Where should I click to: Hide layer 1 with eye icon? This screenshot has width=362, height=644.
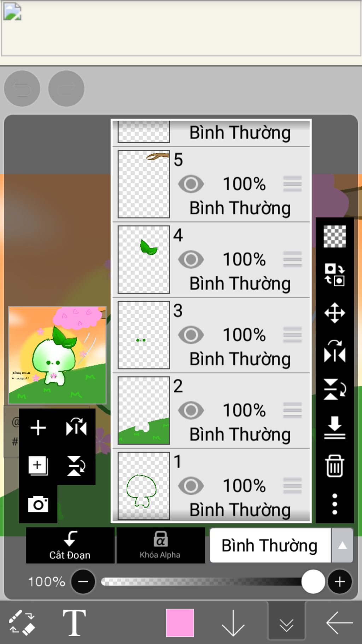[x=191, y=486]
